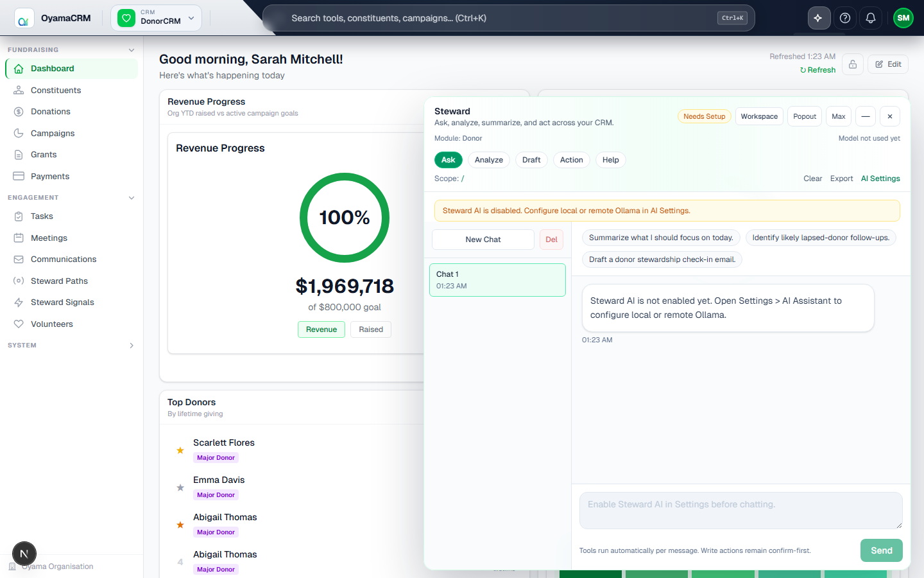Select the Ask mode pill
The image size is (924, 578).
pos(448,160)
